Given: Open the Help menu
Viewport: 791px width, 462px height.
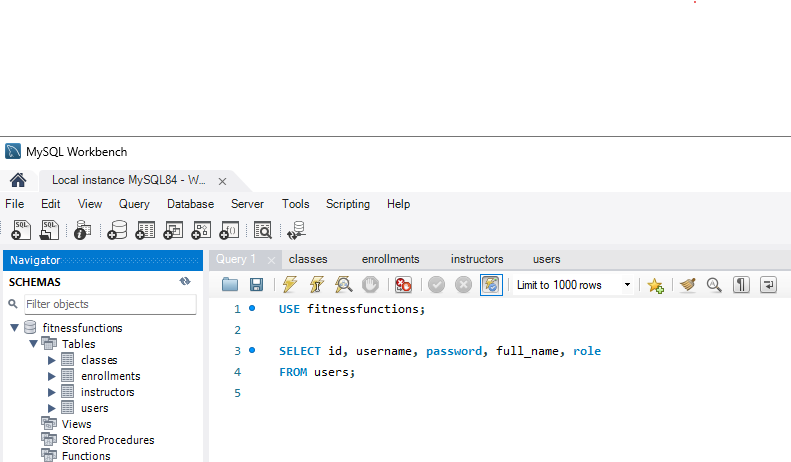Looking at the screenshot, I should pos(399,204).
